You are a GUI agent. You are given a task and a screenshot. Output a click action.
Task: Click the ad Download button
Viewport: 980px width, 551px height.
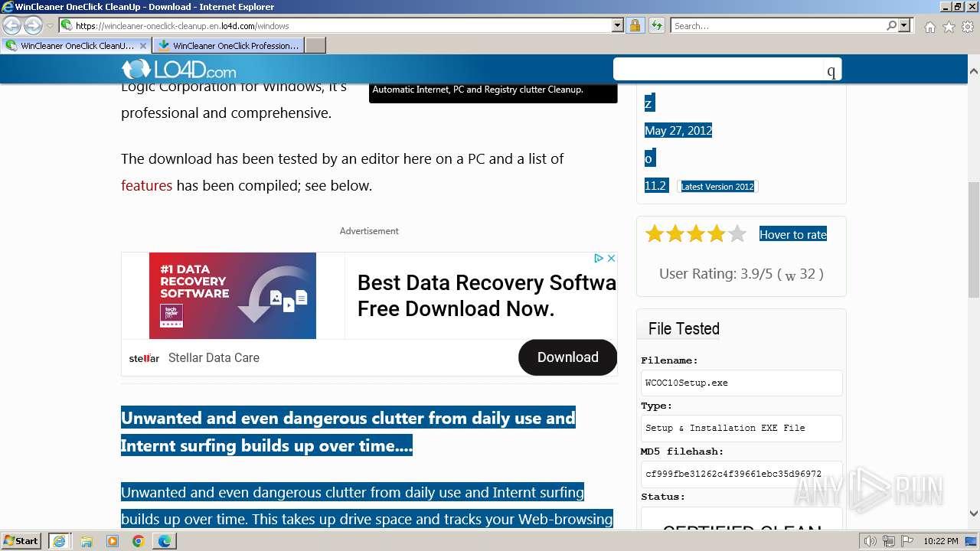click(x=567, y=357)
